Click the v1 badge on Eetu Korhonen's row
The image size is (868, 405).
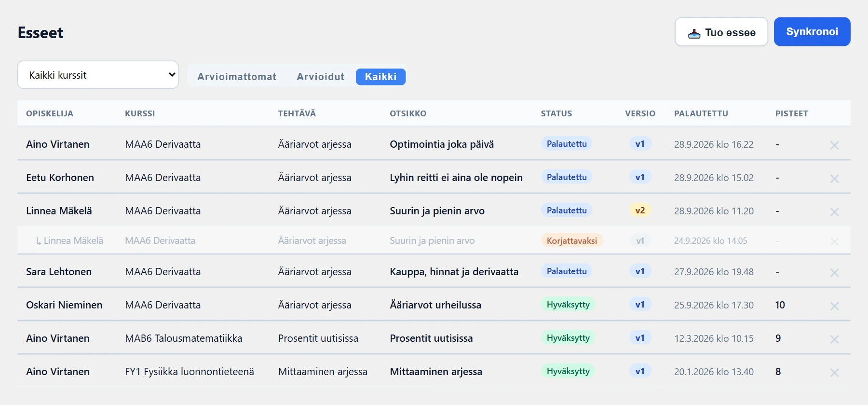pos(640,177)
